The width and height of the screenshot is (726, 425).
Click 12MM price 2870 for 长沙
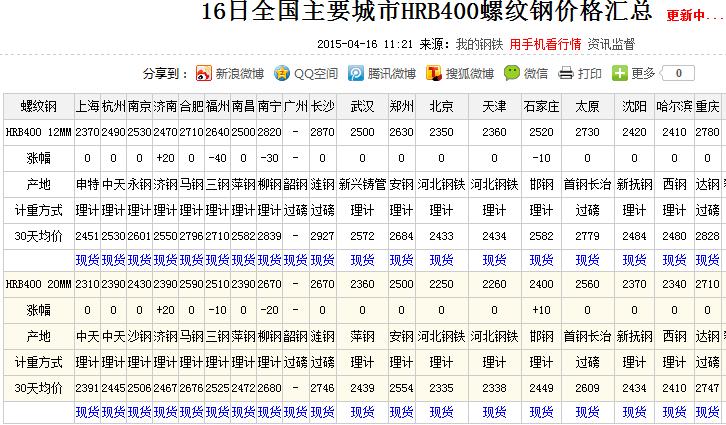(x=322, y=132)
